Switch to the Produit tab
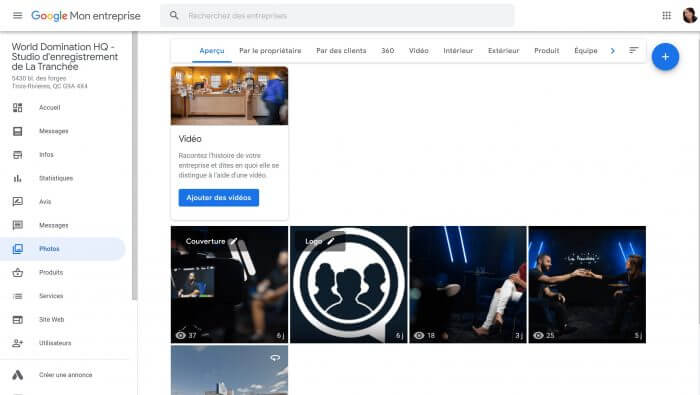 click(x=546, y=51)
